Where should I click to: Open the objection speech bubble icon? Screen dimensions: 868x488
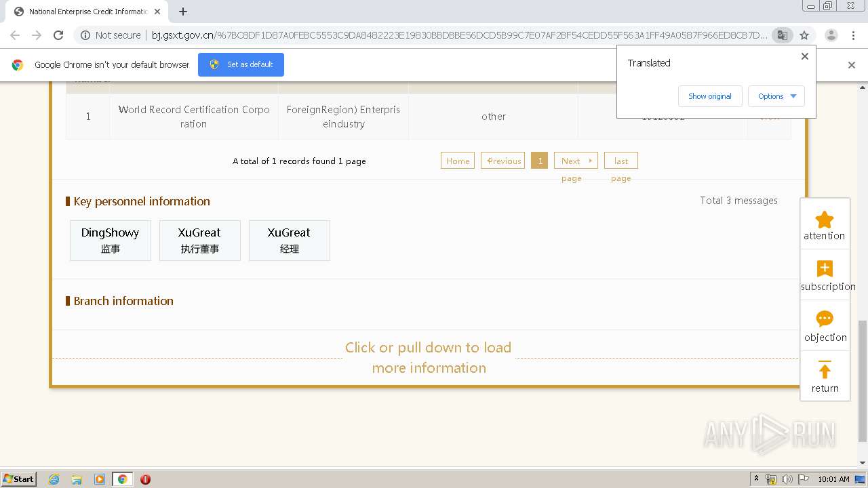click(825, 319)
